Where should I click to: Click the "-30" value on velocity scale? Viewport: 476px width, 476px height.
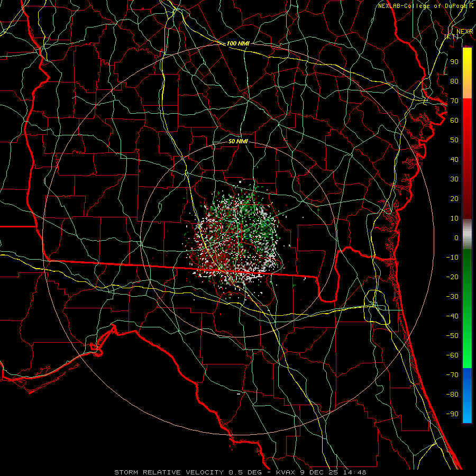point(452,296)
